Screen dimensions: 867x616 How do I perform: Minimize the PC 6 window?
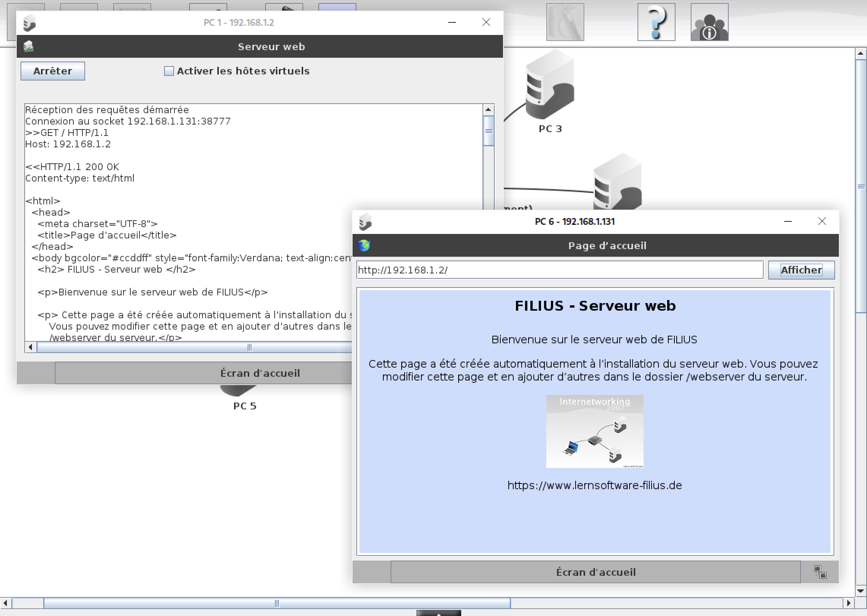[788, 221]
